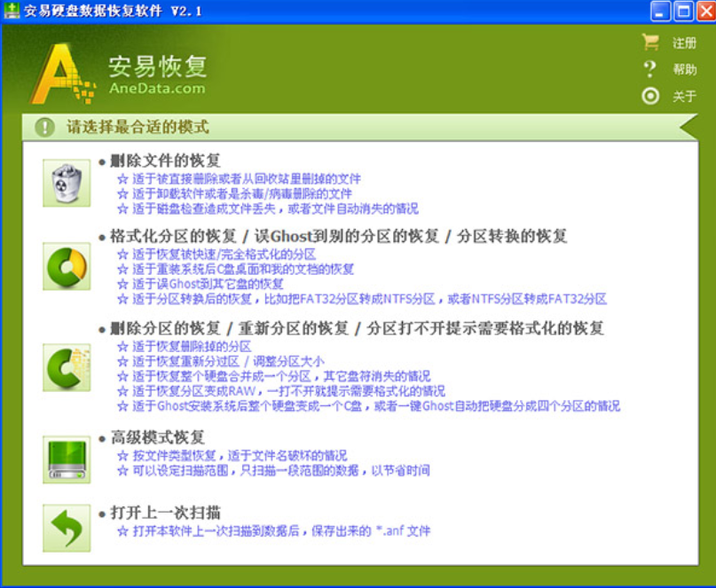Click the question mark help icon
Image resolution: width=716 pixels, height=588 pixels.
(x=649, y=69)
